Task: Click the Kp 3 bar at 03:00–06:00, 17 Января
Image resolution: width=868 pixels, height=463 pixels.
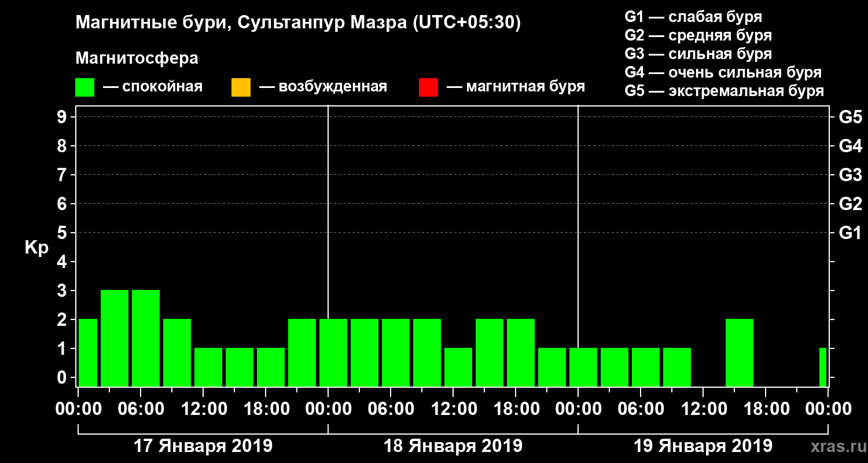Action: 115,338
